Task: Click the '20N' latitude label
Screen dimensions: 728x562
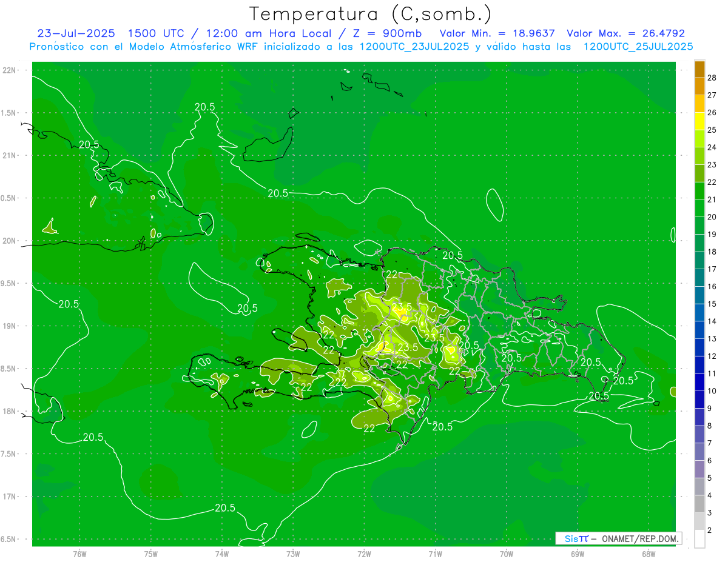Action: tap(10, 241)
